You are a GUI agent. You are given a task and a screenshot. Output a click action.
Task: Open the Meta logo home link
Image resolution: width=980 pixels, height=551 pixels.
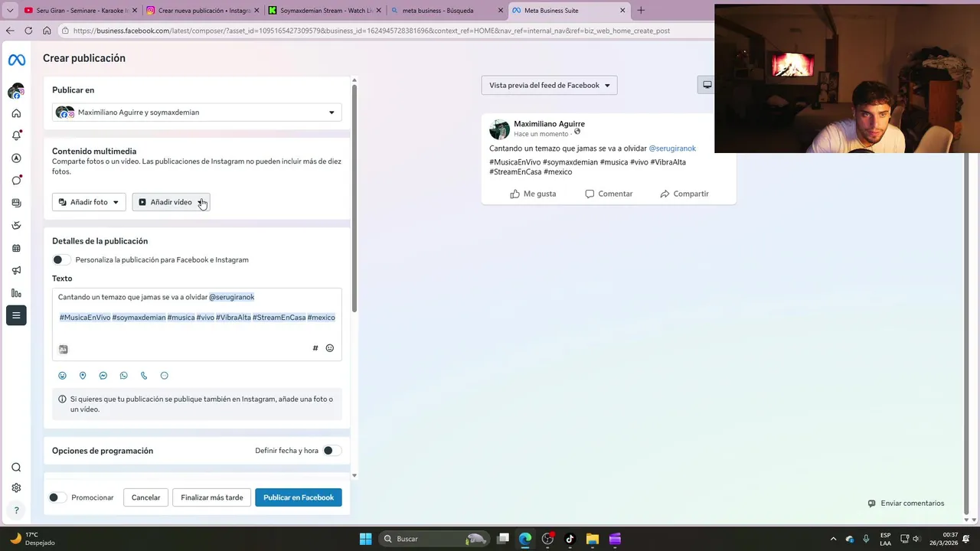click(x=16, y=60)
